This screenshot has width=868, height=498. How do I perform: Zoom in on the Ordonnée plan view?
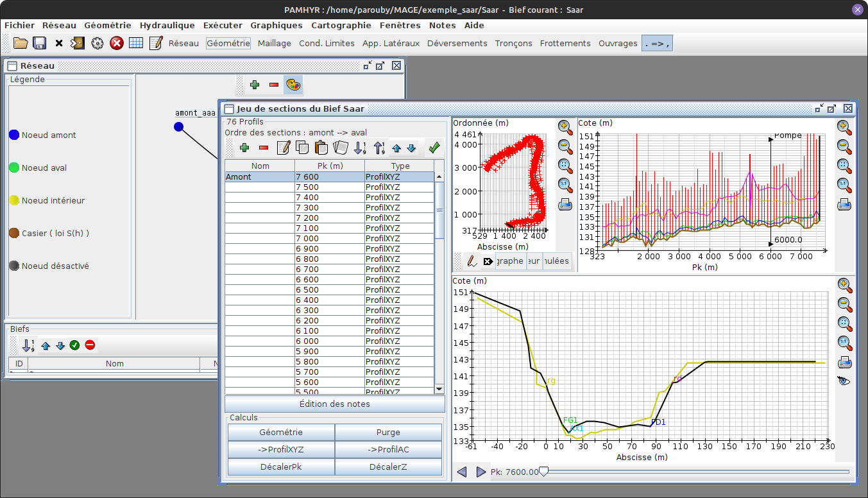(565, 127)
